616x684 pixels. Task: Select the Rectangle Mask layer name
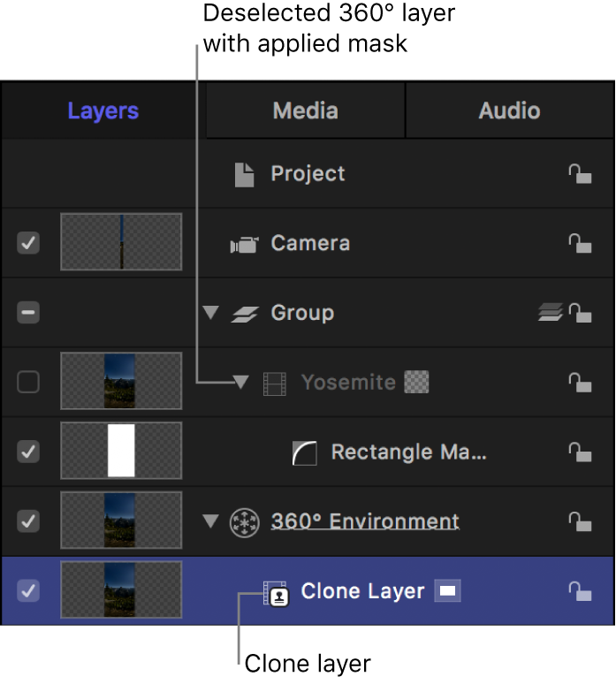[408, 452]
